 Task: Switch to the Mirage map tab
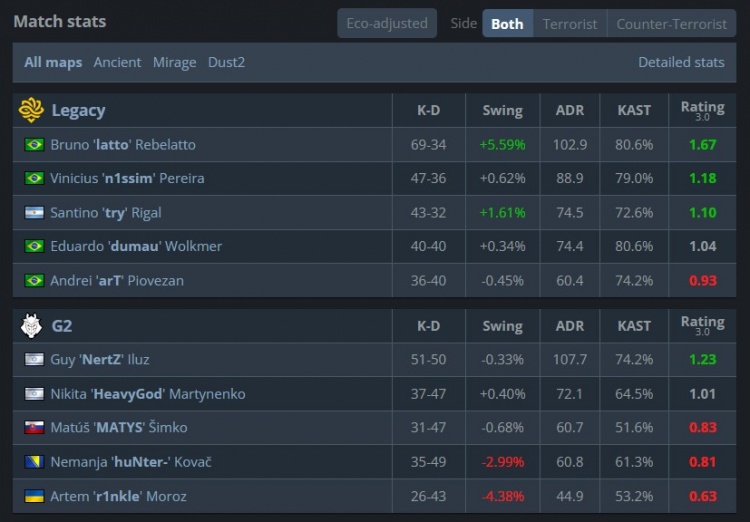point(175,62)
